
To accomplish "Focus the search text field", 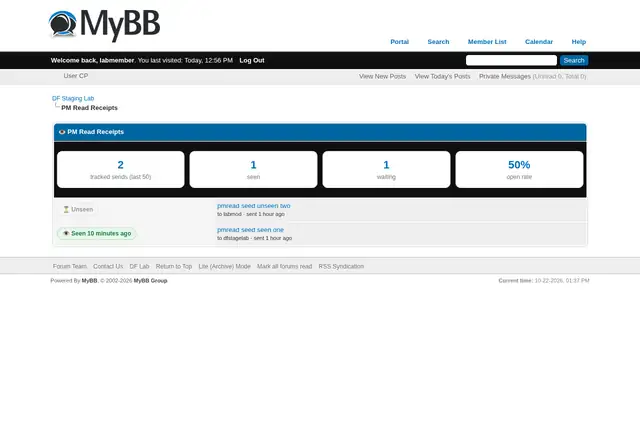I will [511, 60].
